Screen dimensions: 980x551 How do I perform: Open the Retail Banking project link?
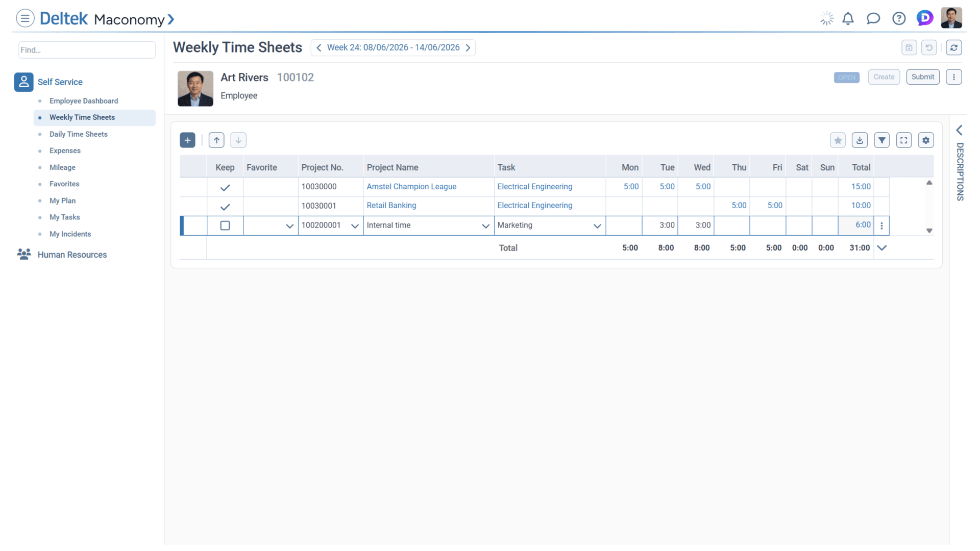[391, 205]
